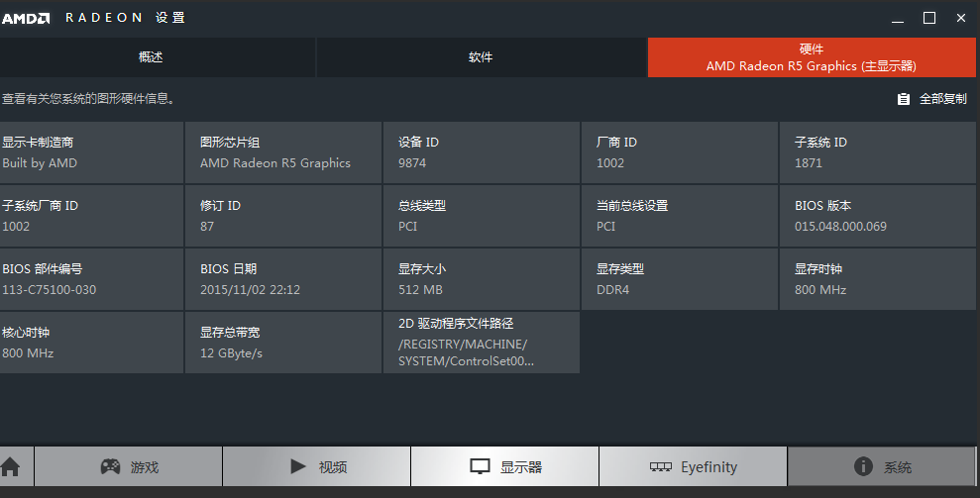Switch to the 概述 overview tab
This screenshot has height=498, width=980.
[151, 57]
